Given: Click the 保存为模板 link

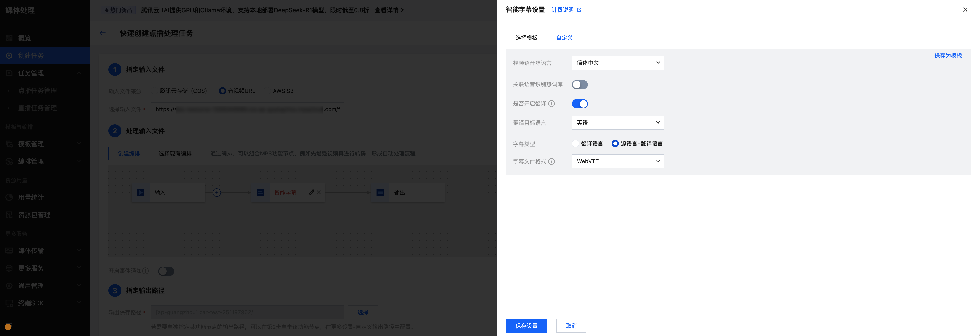Looking at the screenshot, I should tap(948, 55).
